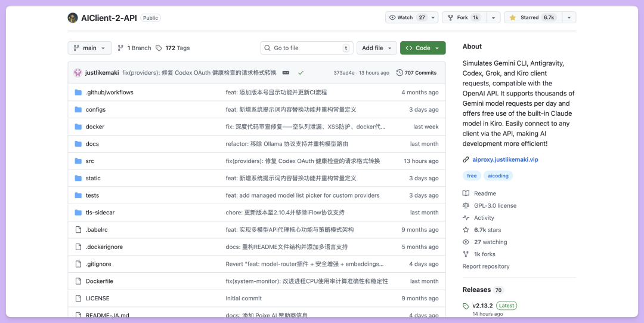This screenshot has width=644, height=323.
Task: Select the aicoding topic tag
Action: tap(498, 176)
